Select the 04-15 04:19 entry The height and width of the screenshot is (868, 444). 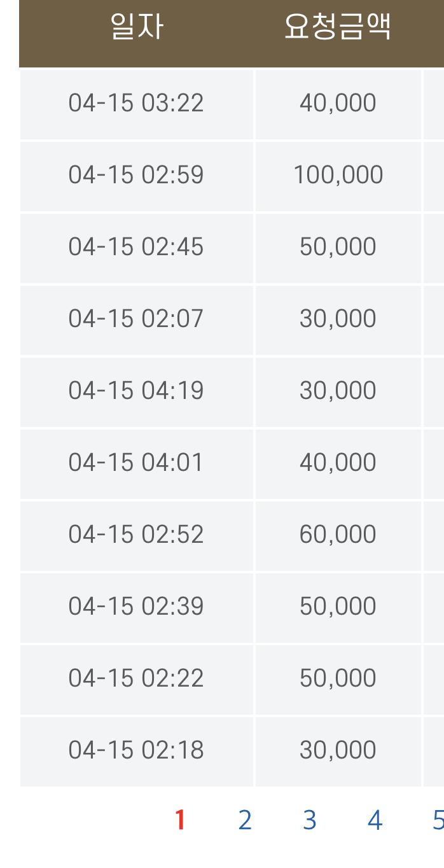pyautogui.click(x=136, y=391)
